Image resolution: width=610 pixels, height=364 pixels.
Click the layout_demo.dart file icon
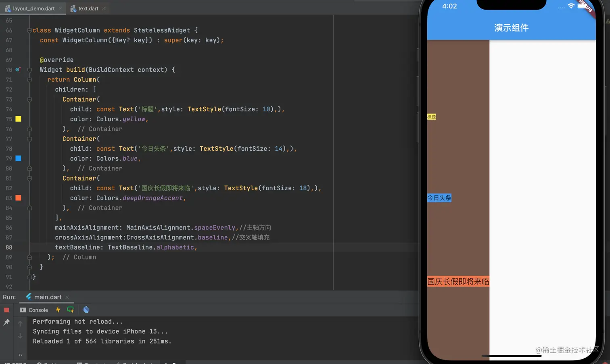[x=8, y=8]
